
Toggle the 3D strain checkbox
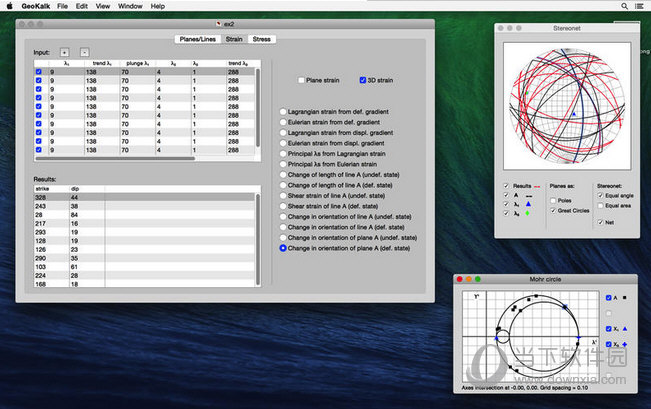tap(362, 80)
